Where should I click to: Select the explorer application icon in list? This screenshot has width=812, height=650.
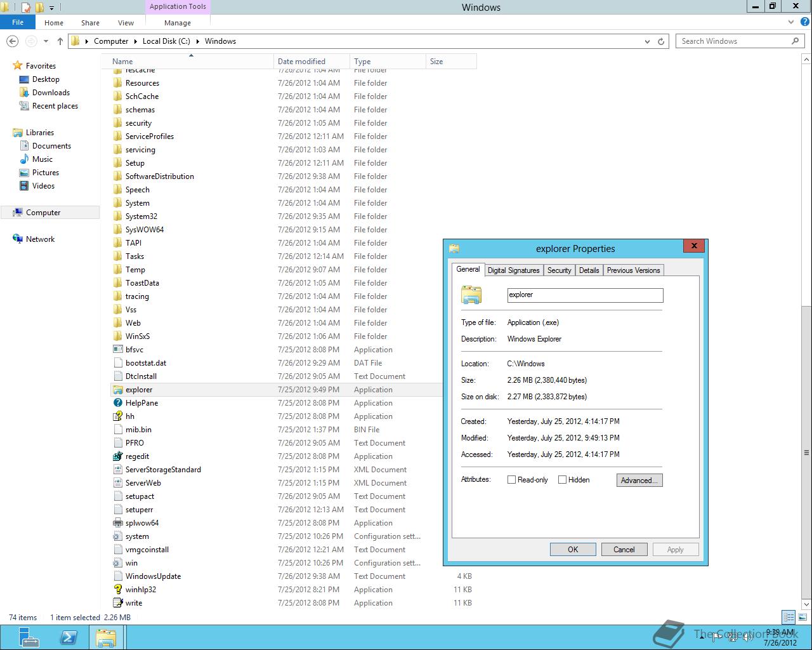tap(117, 390)
